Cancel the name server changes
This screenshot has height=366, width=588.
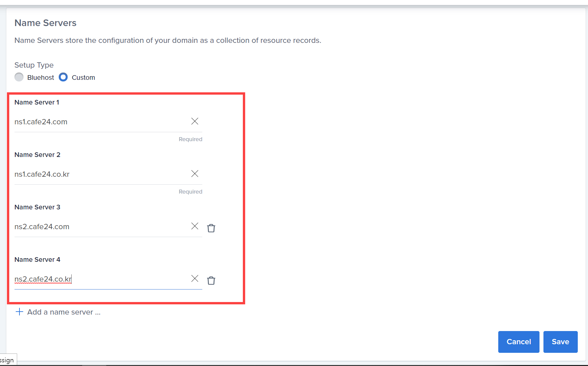519,342
